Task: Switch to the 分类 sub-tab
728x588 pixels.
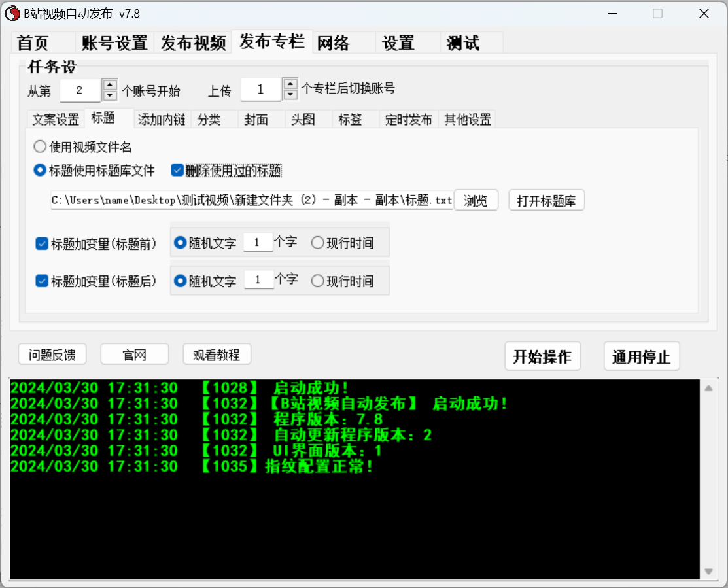Action: point(215,119)
